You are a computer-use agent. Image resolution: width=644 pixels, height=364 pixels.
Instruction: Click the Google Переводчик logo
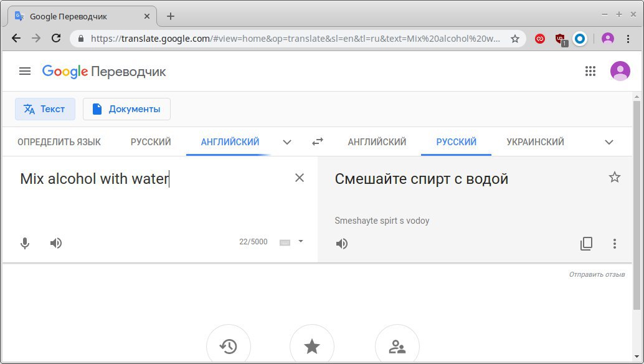coord(104,72)
